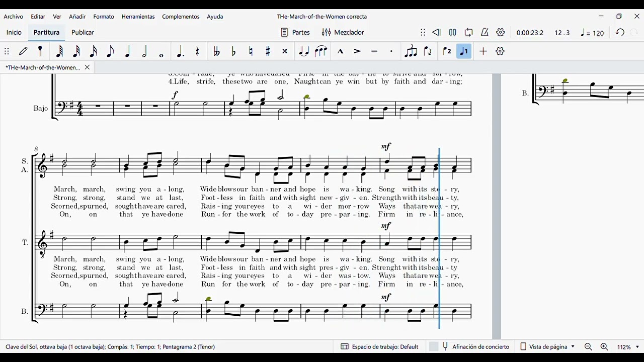This screenshot has width=644, height=362.
Task: Open the Archivo menu
Action: pos(14,17)
